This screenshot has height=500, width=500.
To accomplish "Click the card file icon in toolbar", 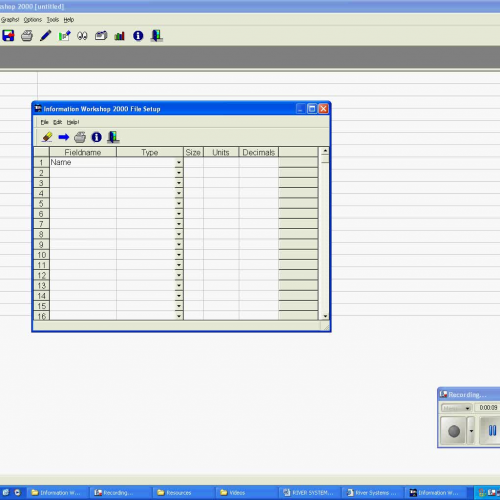I will [x=101, y=35].
